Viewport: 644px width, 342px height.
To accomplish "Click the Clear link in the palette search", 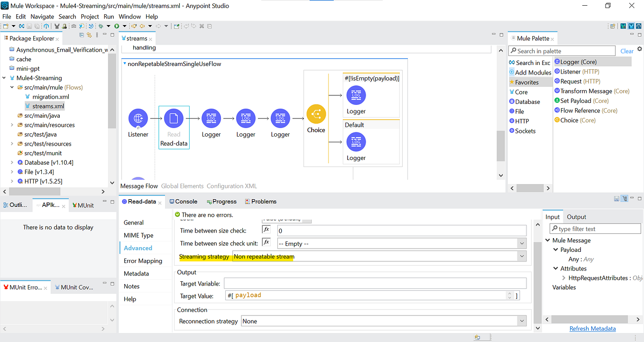I will [626, 50].
